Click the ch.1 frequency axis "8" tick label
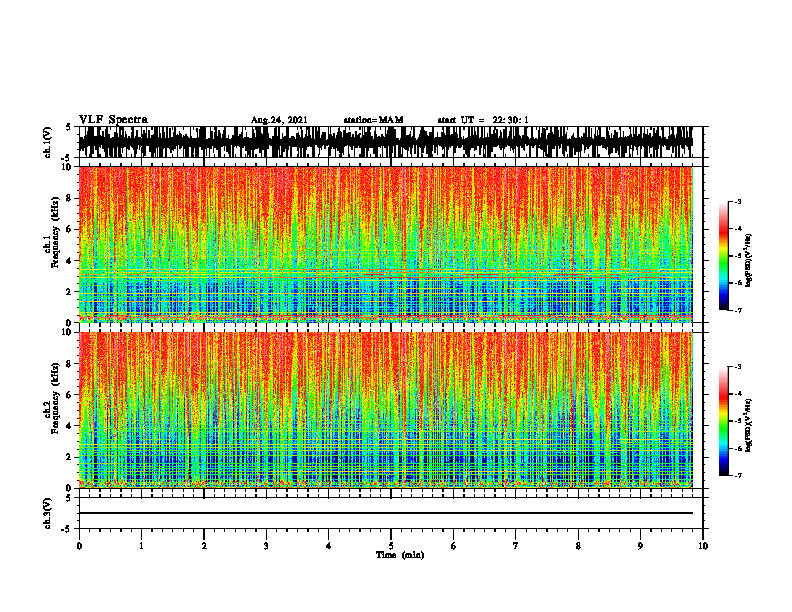 [x=70, y=198]
